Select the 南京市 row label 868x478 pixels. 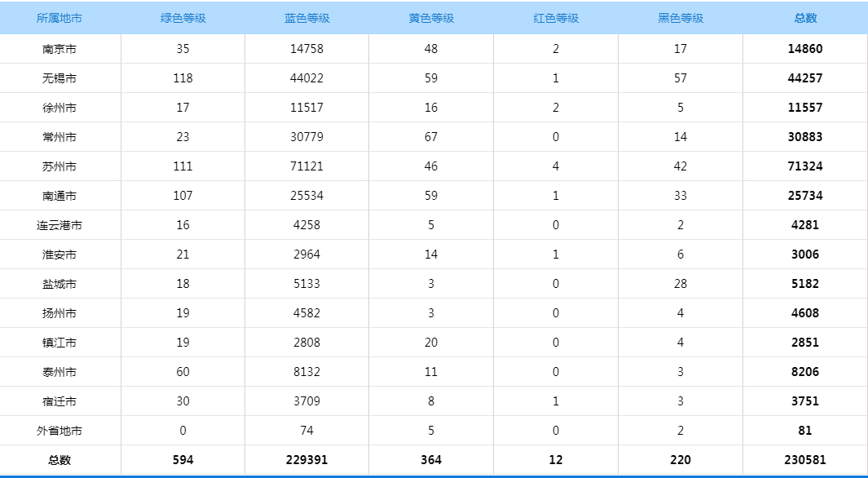point(59,49)
